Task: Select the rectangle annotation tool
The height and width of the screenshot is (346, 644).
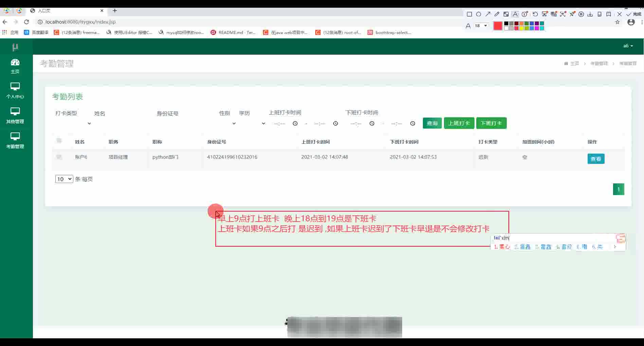Action: [469, 14]
